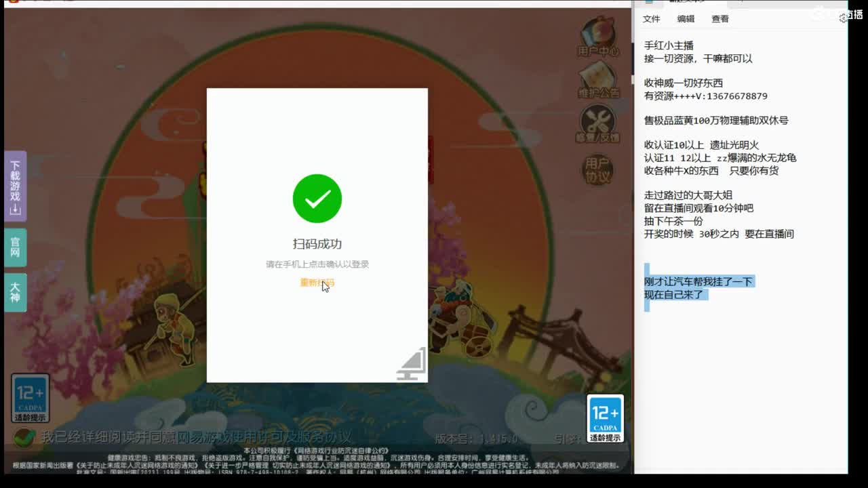868x488 pixels.
Task: Click the 修复/反馈 wrench repair icon
Action: (x=598, y=123)
